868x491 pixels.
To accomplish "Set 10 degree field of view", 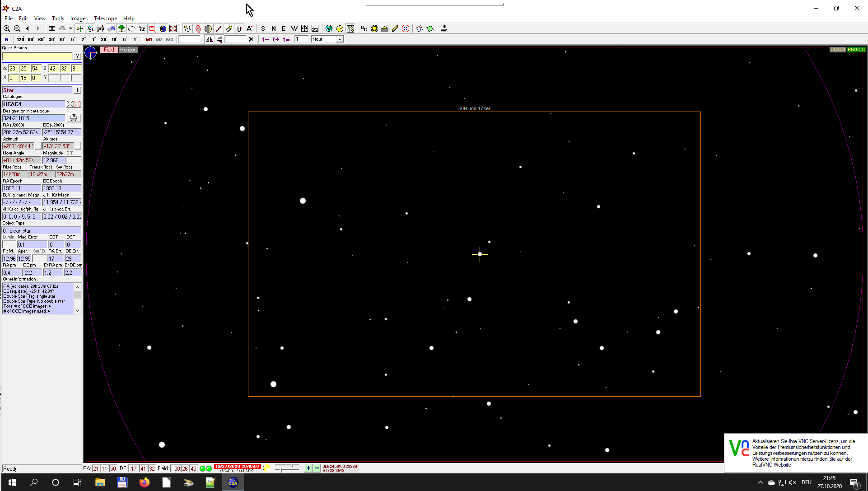I will pyautogui.click(x=62, y=39).
